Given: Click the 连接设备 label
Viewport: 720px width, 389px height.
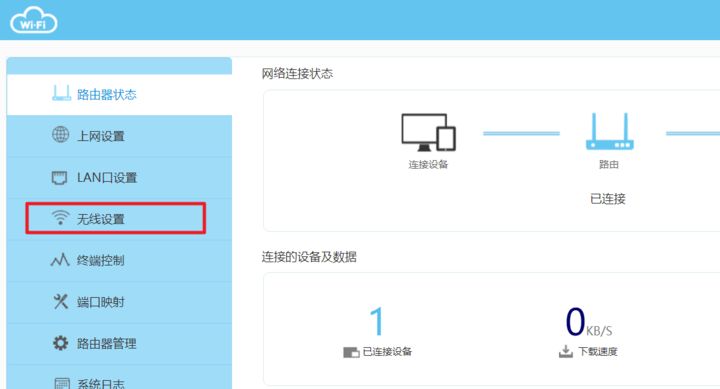Looking at the screenshot, I should pyautogui.click(x=428, y=164).
